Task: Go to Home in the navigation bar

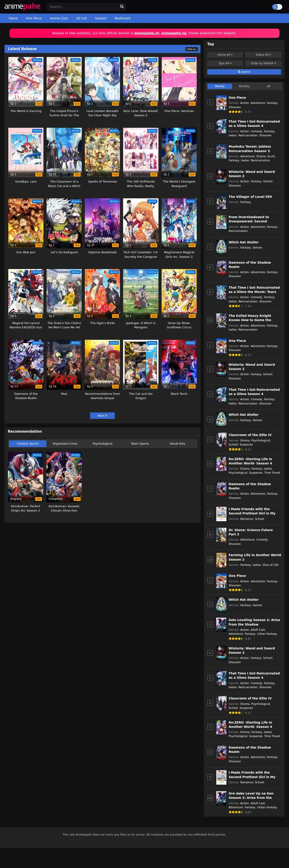Action: (13, 18)
